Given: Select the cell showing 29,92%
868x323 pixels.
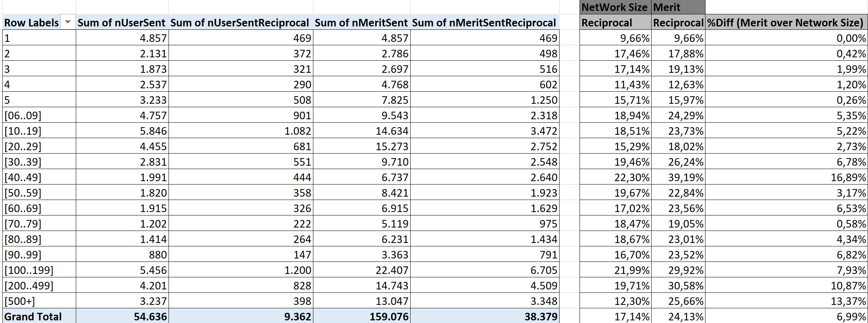Looking at the screenshot, I should click(x=678, y=270).
